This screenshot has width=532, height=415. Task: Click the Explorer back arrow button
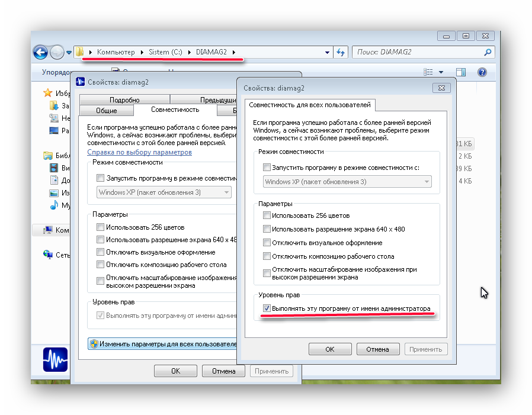point(40,52)
